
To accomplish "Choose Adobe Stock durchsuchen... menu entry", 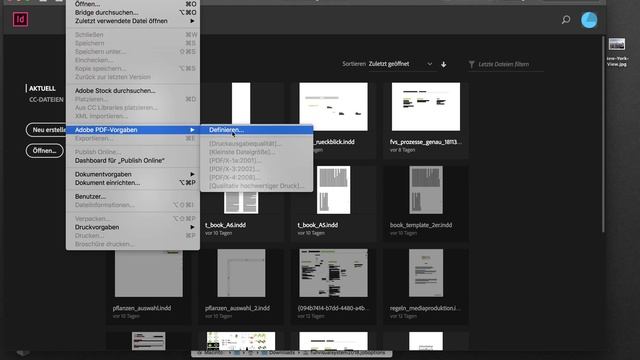I will point(133,91).
